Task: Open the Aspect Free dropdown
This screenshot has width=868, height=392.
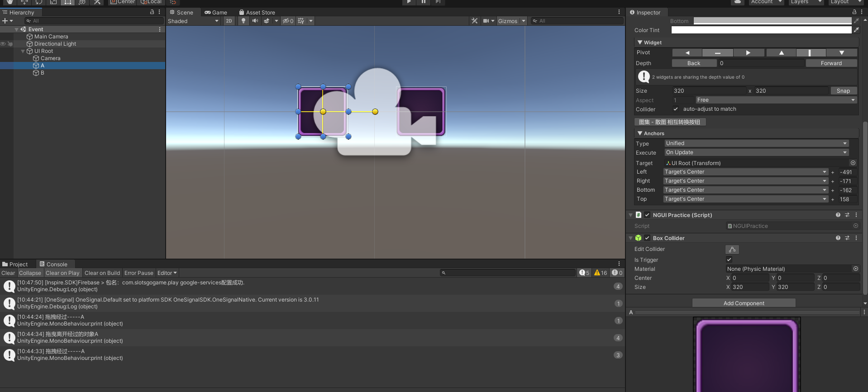Action: click(776, 100)
